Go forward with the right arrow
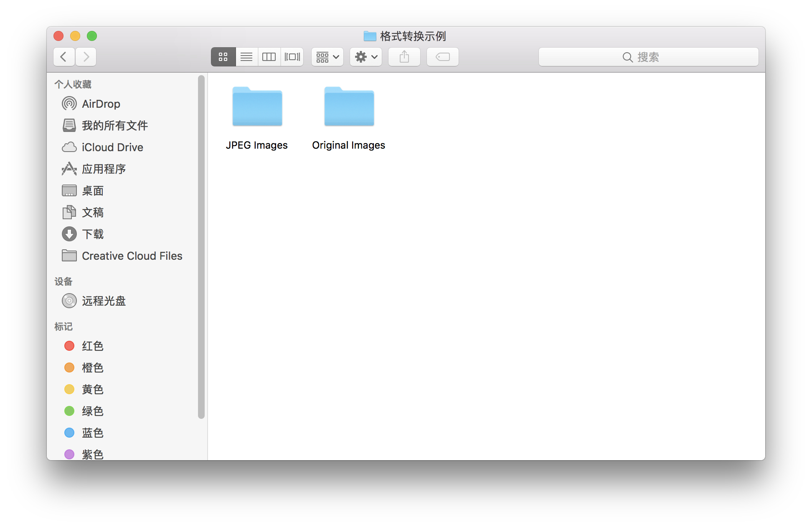The width and height of the screenshot is (812, 527). (x=86, y=57)
